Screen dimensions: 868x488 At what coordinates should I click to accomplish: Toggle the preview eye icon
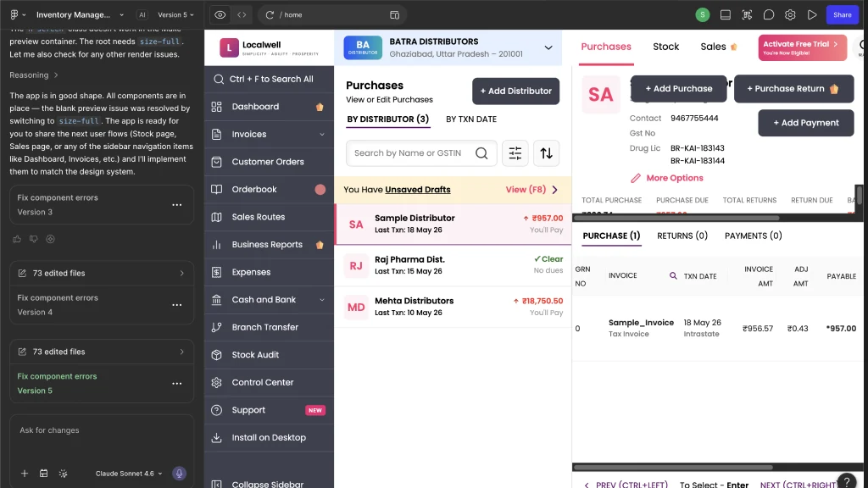pos(220,15)
